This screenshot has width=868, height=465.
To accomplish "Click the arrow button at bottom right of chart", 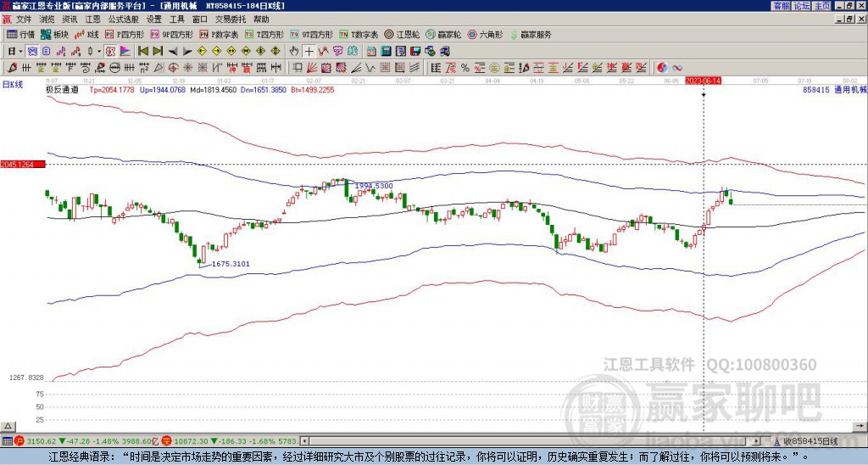I will coord(860,426).
